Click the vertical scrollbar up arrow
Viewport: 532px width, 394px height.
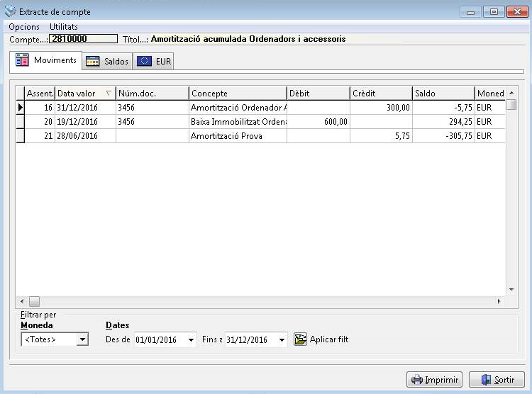pyautogui.click(x=511, y=93)
